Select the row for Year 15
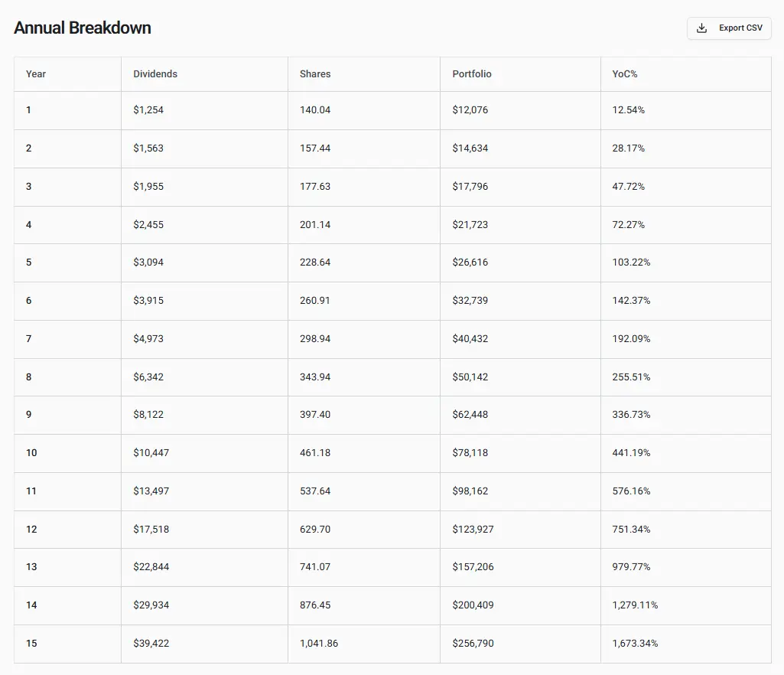This screenshot has width=784, height=675. tap(306, 644)
